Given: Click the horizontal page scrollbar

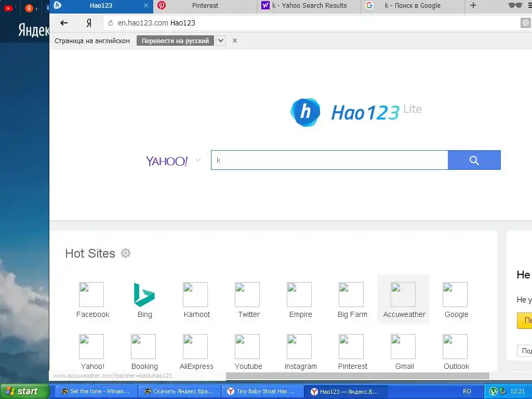Looking at the screenshot, I should tap(357, 376).
